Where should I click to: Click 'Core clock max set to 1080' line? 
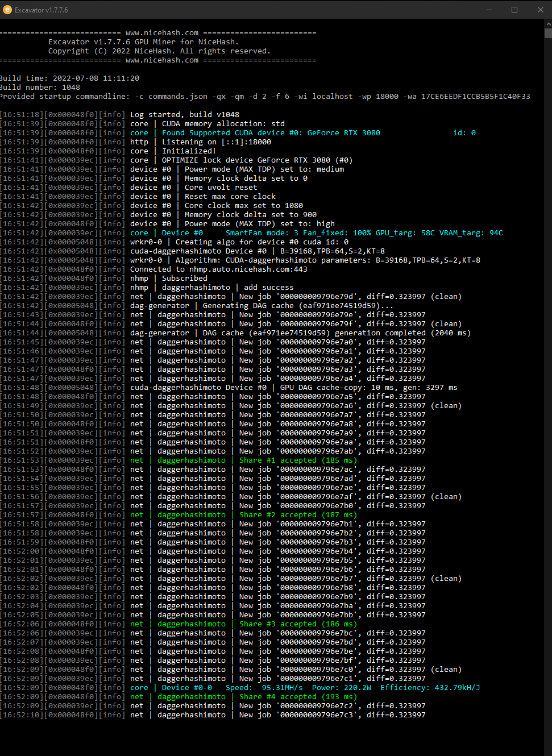point(151,206)
